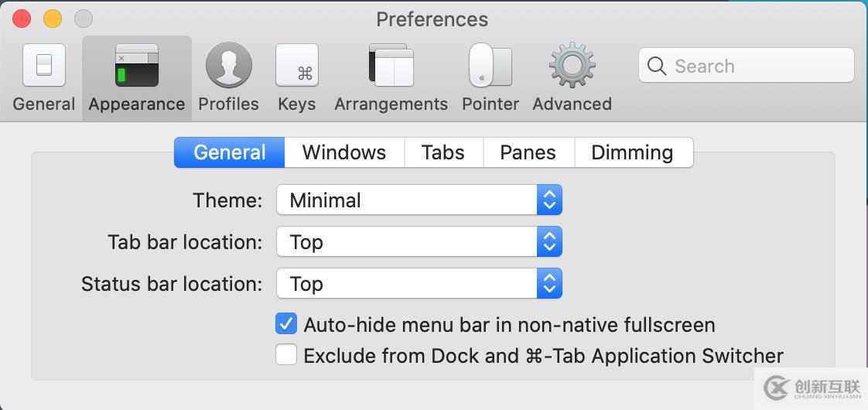Screen dimensions: 868x410
Task: Enable Exclude from Dock checkbox
Action: [286, 355]
